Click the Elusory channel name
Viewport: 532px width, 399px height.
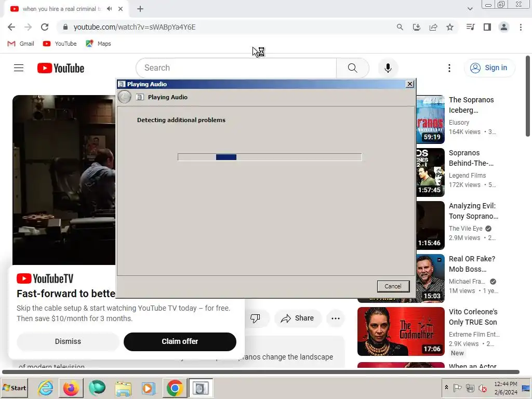coord(459,123)
